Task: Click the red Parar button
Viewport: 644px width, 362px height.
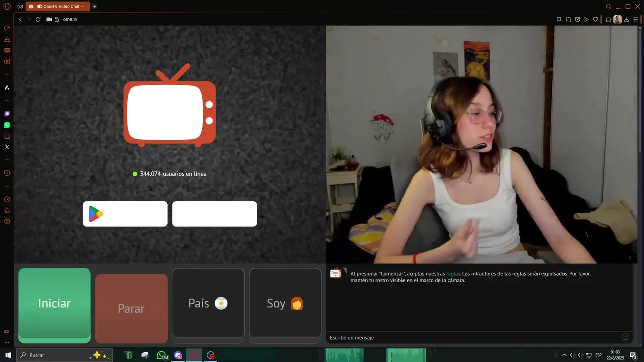Action: pos(131,308)
